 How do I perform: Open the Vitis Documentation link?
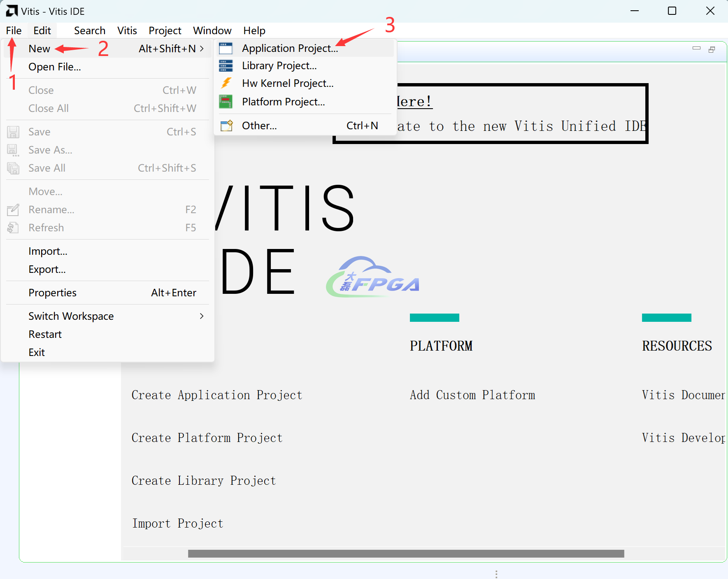click(683, 395)
